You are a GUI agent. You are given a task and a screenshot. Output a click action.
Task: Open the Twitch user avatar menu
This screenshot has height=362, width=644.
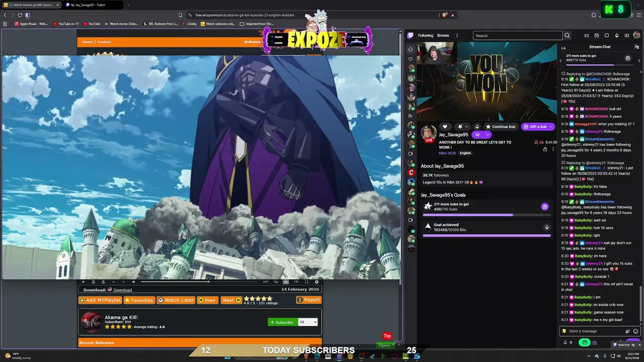pyautogui.click(x=636, y=35)
